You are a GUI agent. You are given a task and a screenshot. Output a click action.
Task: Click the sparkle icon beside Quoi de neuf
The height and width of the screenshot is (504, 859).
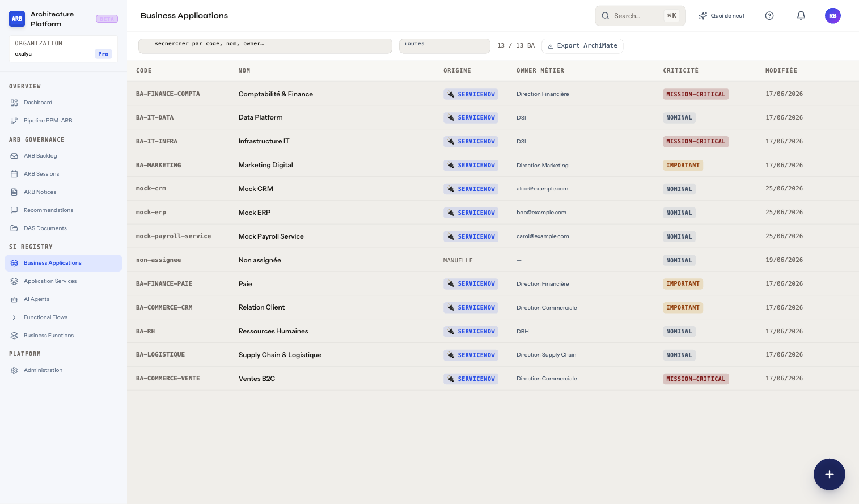coord(703,16)
